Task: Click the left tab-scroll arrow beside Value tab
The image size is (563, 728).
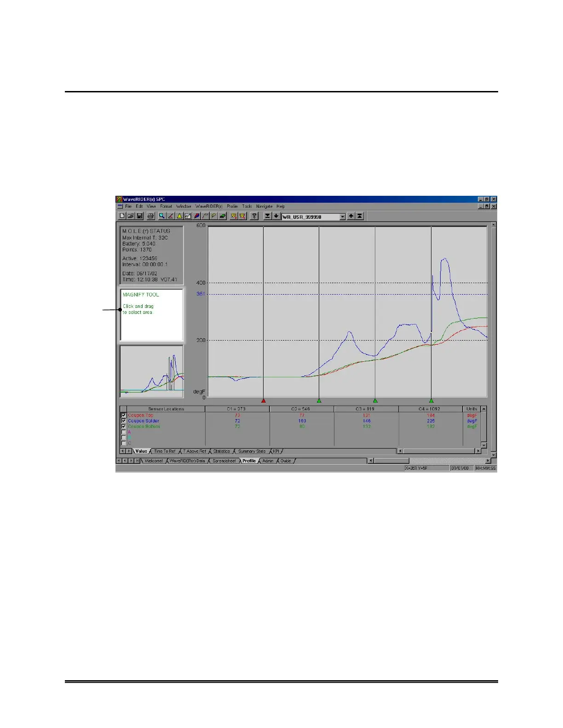Action: 123,451
